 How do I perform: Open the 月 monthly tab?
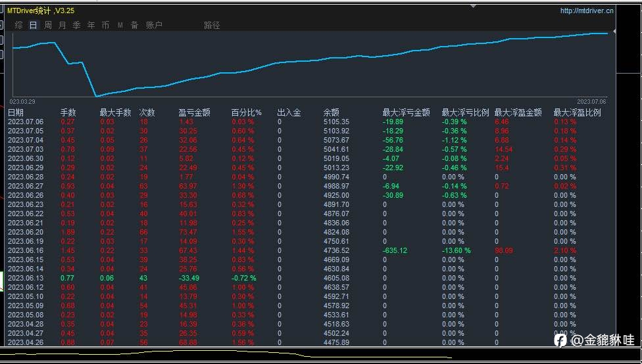[x=62, y=26]
